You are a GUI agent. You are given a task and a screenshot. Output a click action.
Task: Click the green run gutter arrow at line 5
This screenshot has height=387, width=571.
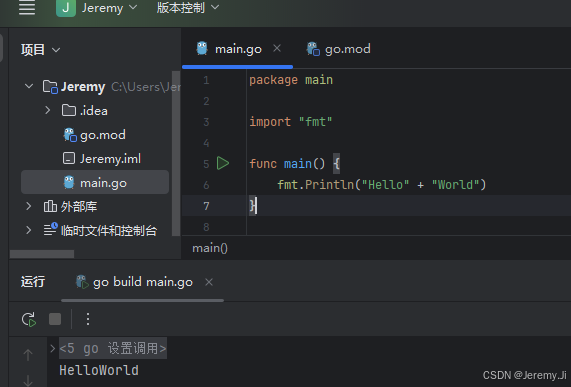tap(223, 163)
